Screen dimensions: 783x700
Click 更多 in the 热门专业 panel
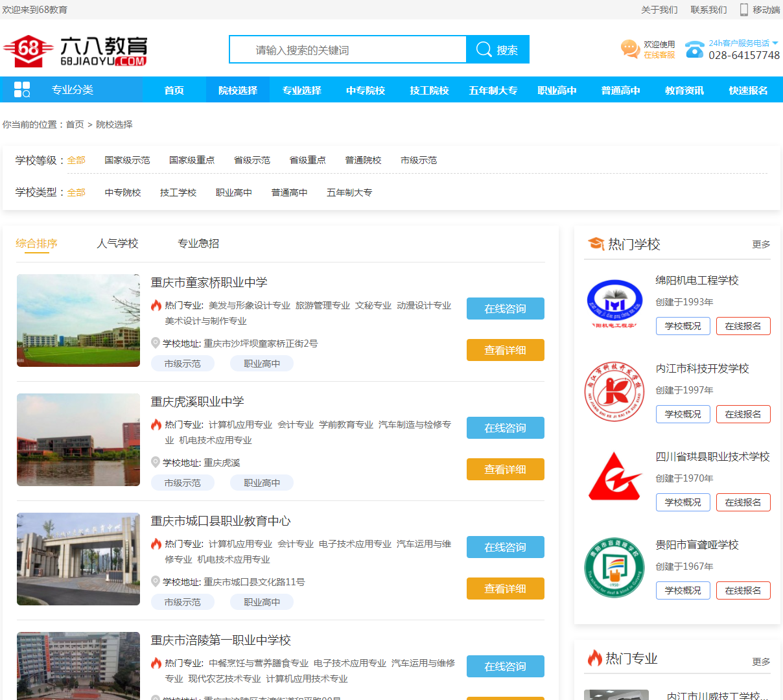761,662
